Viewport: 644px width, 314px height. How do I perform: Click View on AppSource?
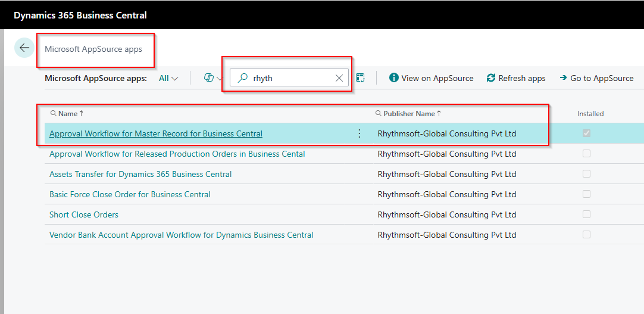coord(432,78)
